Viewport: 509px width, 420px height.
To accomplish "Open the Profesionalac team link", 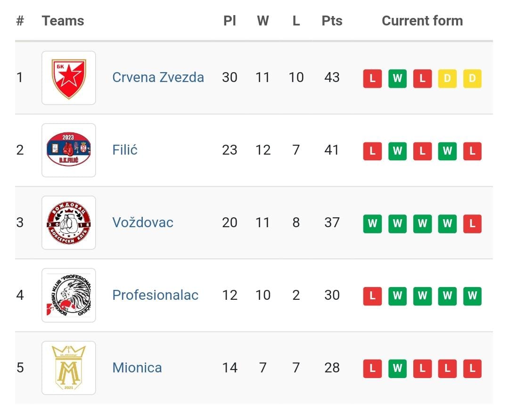I will coord(155,295).
